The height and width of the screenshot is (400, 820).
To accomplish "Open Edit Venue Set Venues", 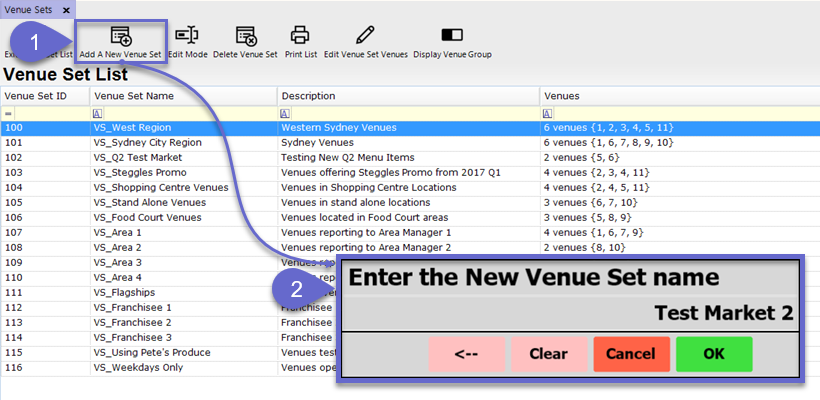I will tap(365, 37).
